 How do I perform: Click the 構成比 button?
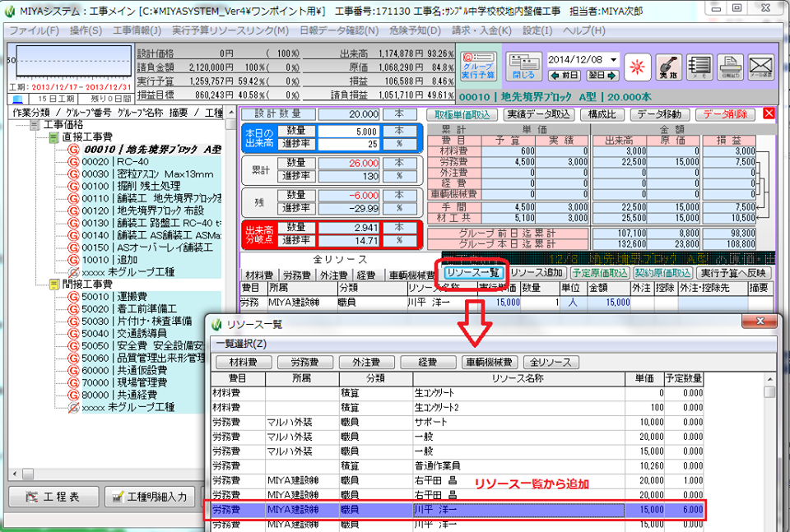pos(602,115)
